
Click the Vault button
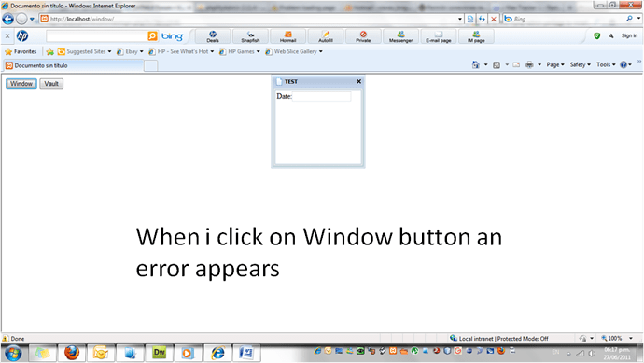point(51,84)
